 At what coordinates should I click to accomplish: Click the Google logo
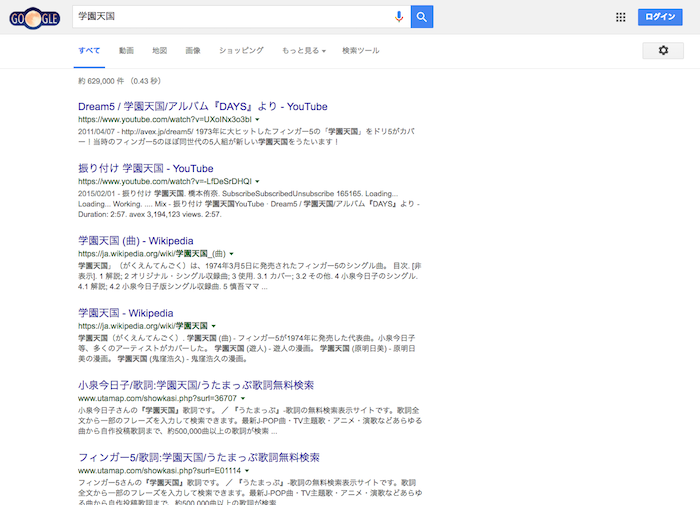(x=34, y=18)
